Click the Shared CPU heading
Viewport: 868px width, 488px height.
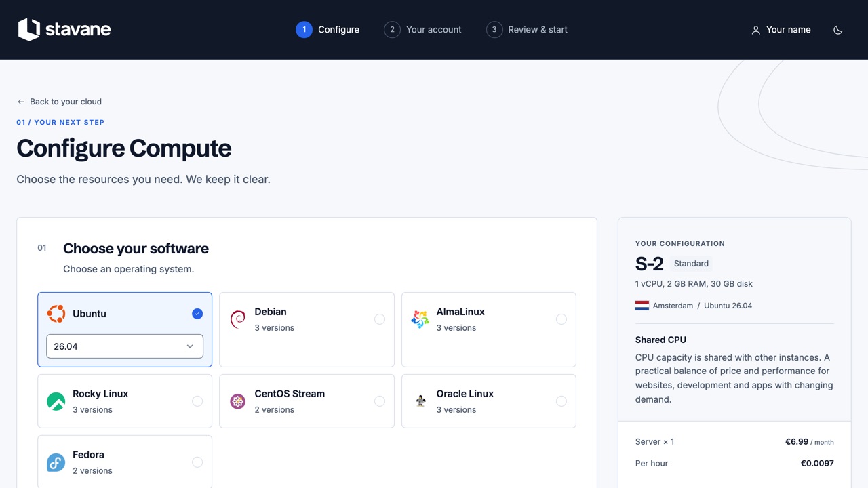coord(660,340)
